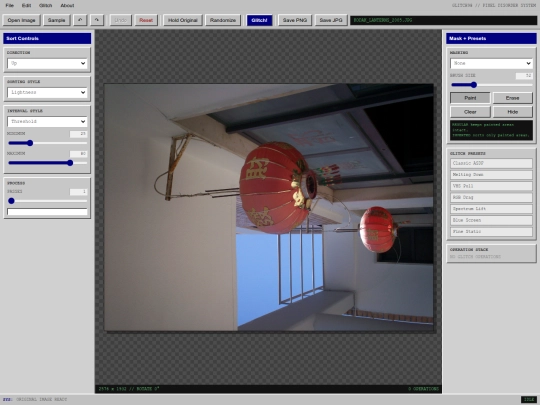540x405 pixels.
Task: Click the passes value box
Action: coord(79,191)
